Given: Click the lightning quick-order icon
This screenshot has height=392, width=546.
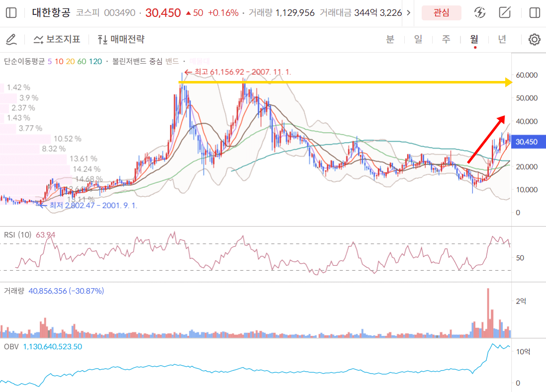Looking at the screenshot, I should pos(479,13).
